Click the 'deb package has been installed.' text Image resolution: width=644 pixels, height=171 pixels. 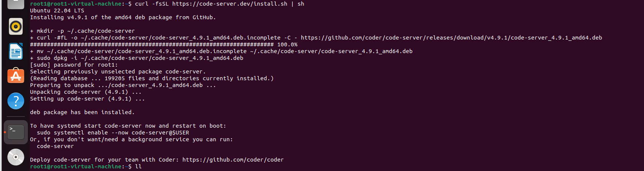coord(82,112)
